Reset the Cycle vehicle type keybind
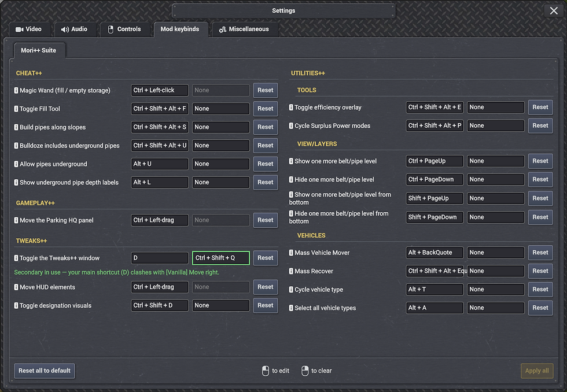The height and width of the screenshot is (392, 567). pos(540,290)
